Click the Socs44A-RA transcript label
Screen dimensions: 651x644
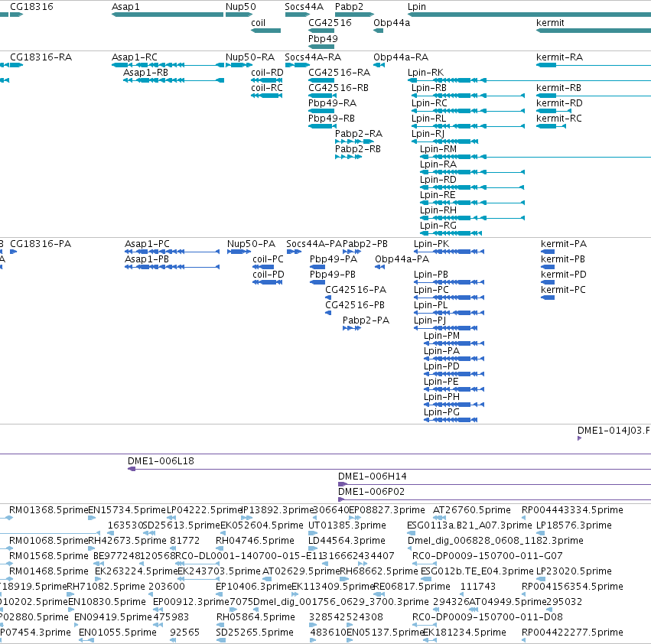pyautogui.click(x=313, y=57)
